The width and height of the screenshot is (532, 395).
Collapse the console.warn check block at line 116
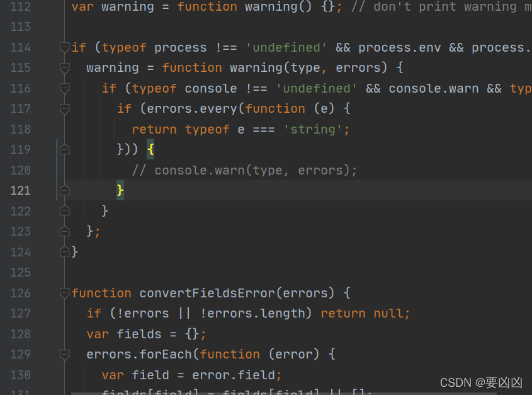tap(64, 88)
